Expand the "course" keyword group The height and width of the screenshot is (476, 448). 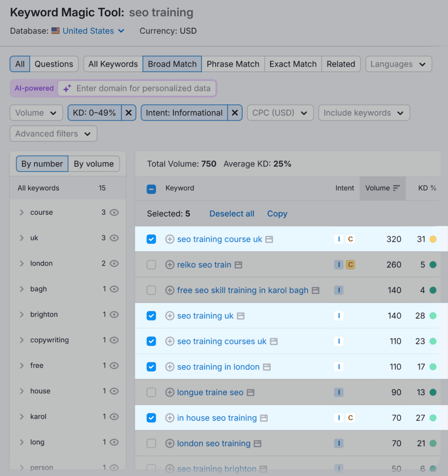(21, 212)
